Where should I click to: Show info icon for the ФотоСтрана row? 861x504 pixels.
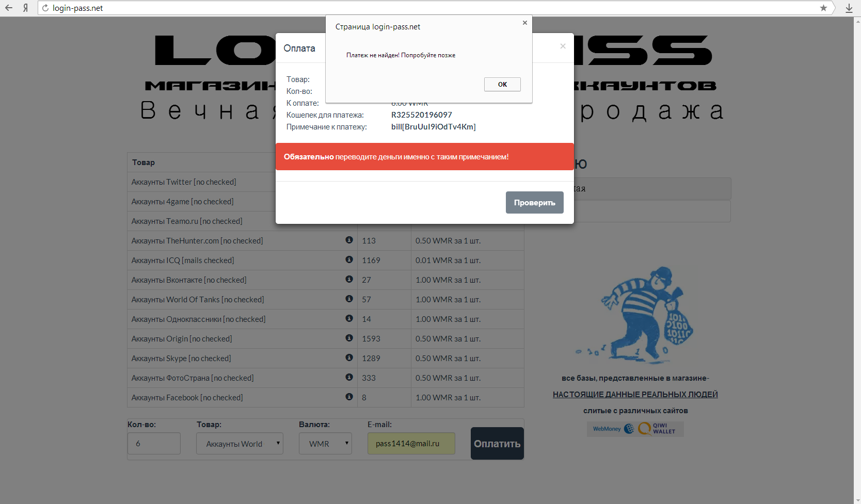(x=349, y=377)
